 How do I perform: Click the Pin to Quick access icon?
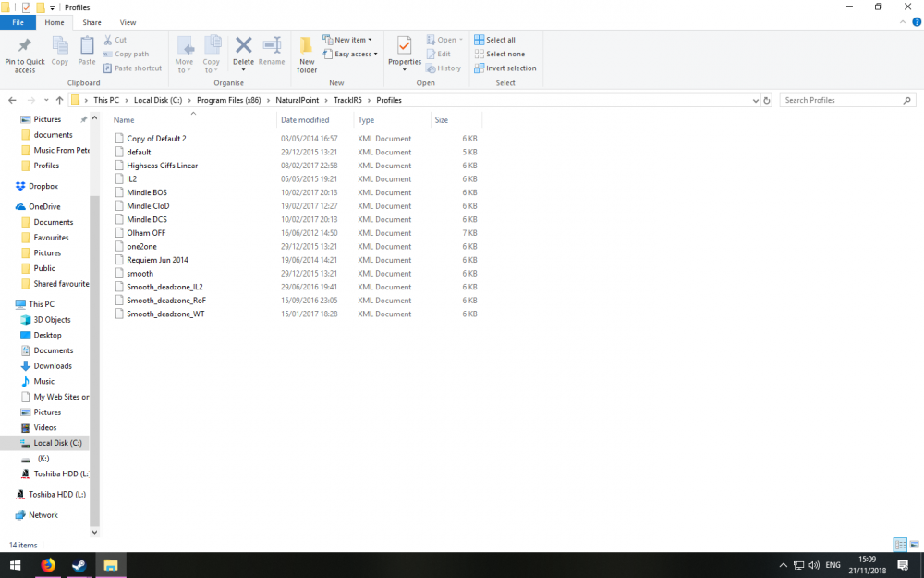point(25,46)
